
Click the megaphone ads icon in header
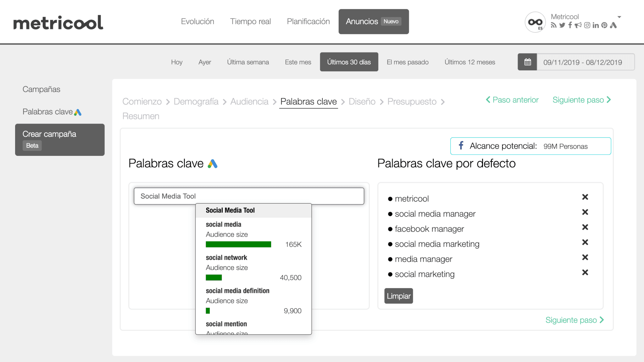578,25
